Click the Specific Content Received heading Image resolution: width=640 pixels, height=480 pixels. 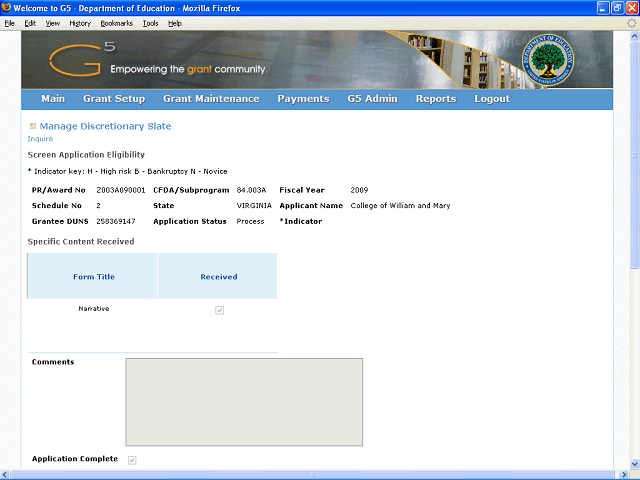[81, 242]
